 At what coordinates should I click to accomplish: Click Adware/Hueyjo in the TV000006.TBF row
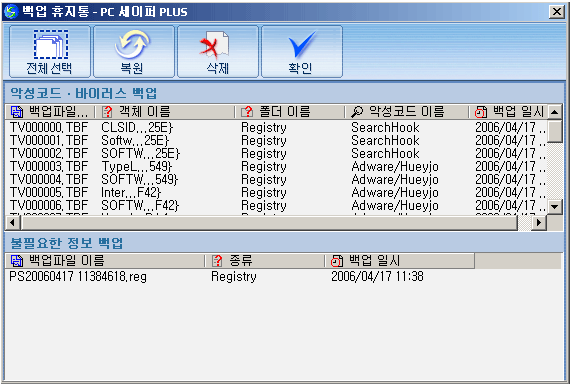point(395,205)
